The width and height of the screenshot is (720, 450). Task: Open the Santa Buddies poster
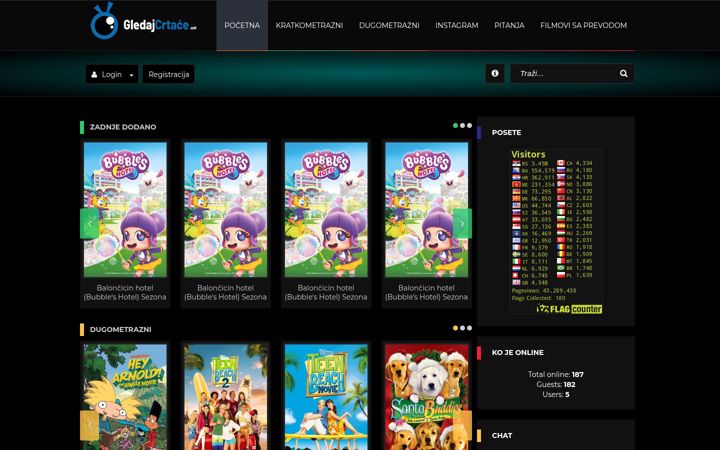coord(427,397)
